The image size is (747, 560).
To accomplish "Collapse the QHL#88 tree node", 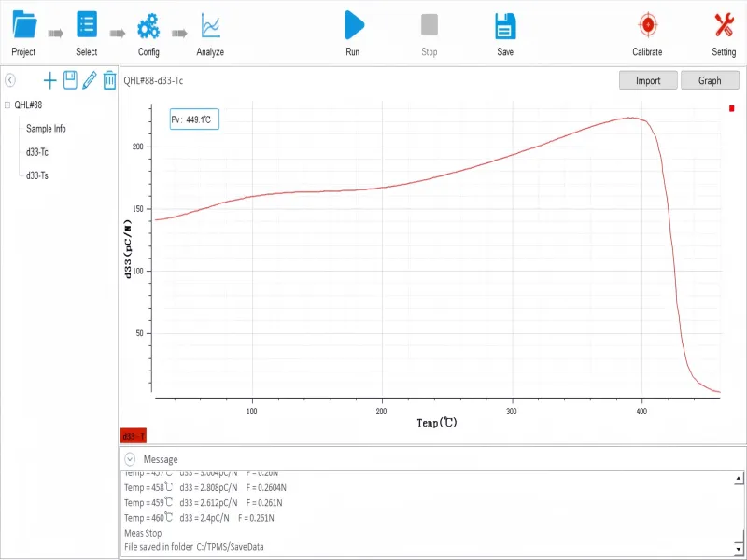I will [x=9, y=105].
